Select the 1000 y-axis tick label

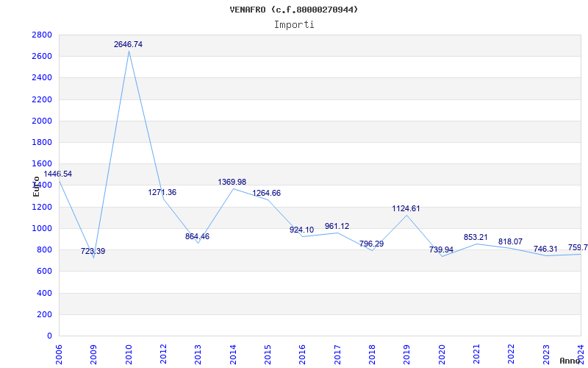42,228
